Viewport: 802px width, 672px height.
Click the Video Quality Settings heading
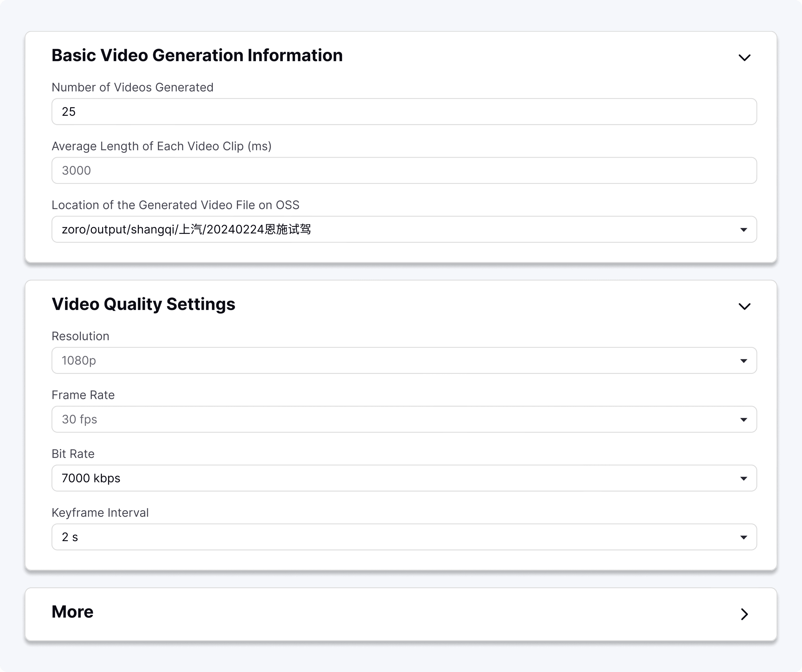click(x=144, y=304)
